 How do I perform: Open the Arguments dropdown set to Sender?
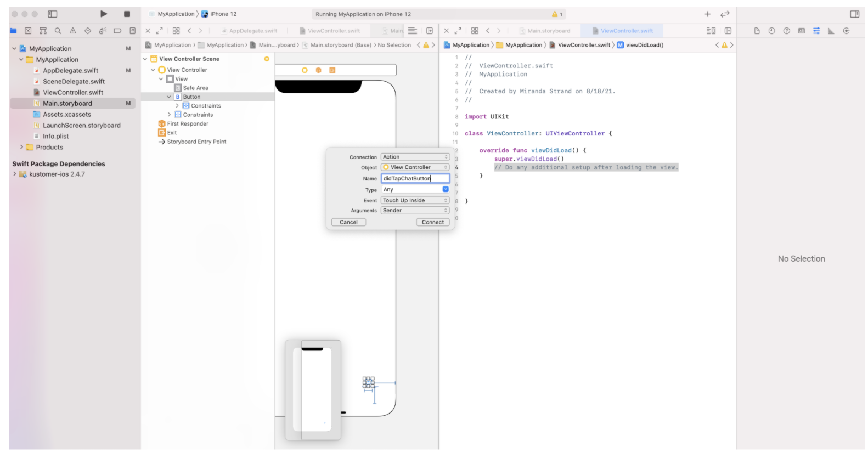point(415,210)
